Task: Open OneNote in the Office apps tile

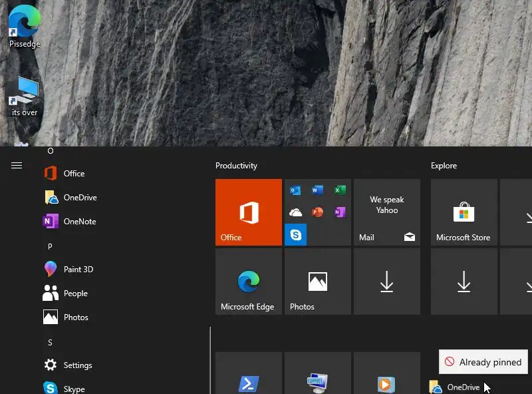Action: point(340,212)
